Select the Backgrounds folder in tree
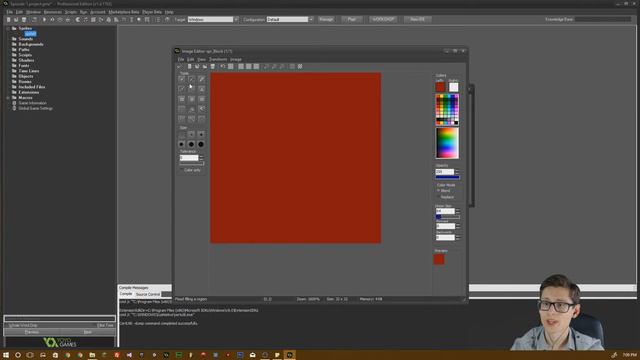The height and width of the screenshot is (360, 640). 31,44
